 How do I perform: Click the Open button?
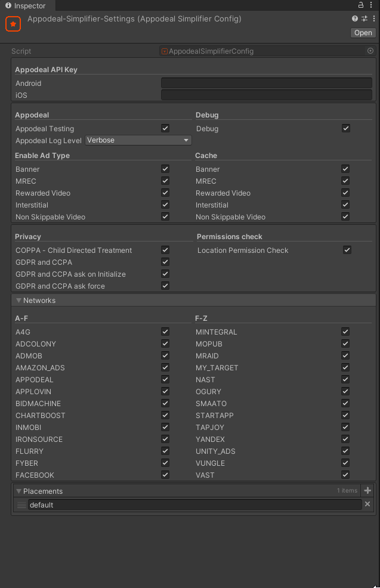[x=363, y=33]
